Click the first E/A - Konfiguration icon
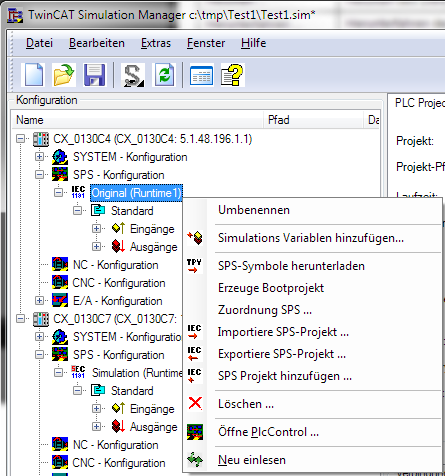Viewport: 445px width, 476px height. coord(60,300)
